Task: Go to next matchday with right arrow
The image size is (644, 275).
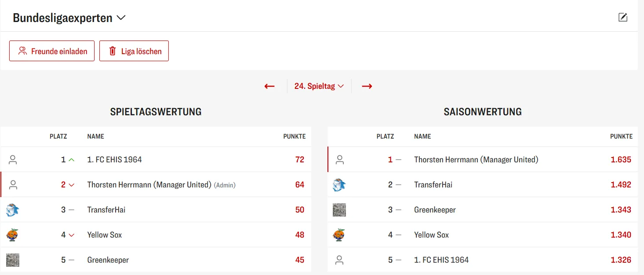Action: [x=367, y=86]
